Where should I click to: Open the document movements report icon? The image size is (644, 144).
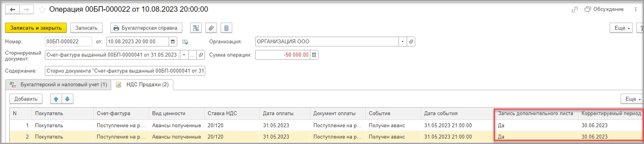point(226,28)
